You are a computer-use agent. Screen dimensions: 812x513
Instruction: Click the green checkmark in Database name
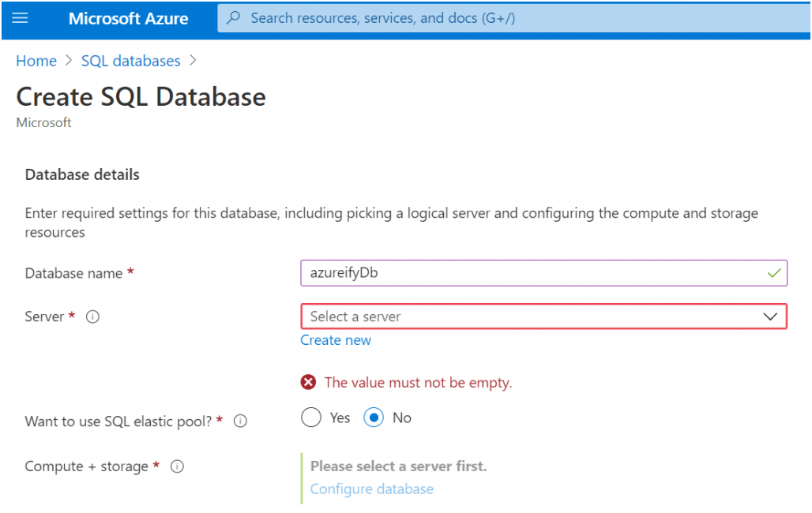[x=774, y=273]
